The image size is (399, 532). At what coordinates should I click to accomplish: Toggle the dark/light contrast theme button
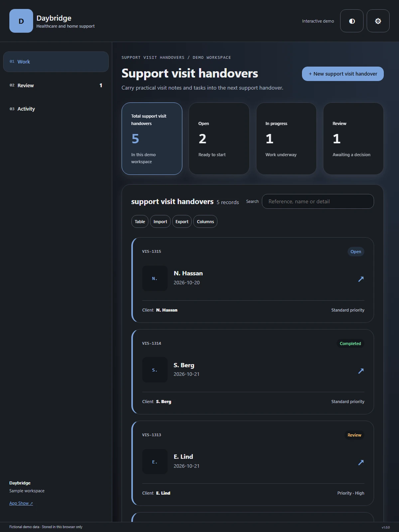[352, 21]
